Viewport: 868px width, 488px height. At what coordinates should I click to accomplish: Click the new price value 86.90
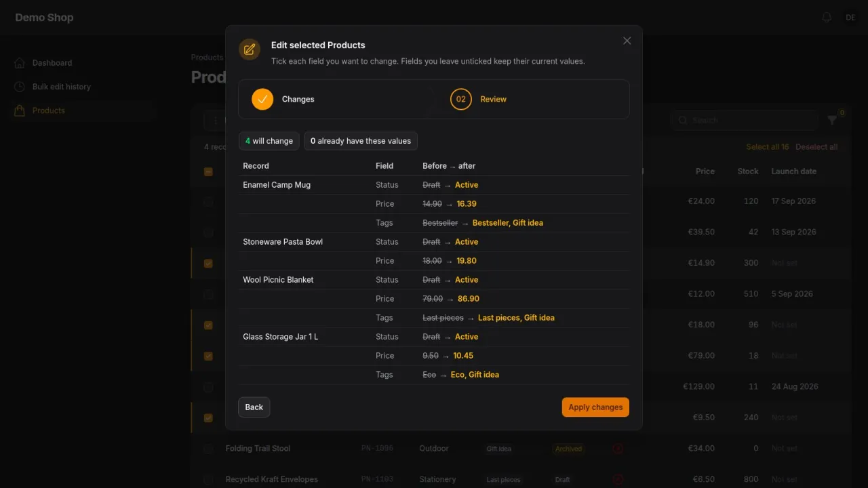(469, 299)
